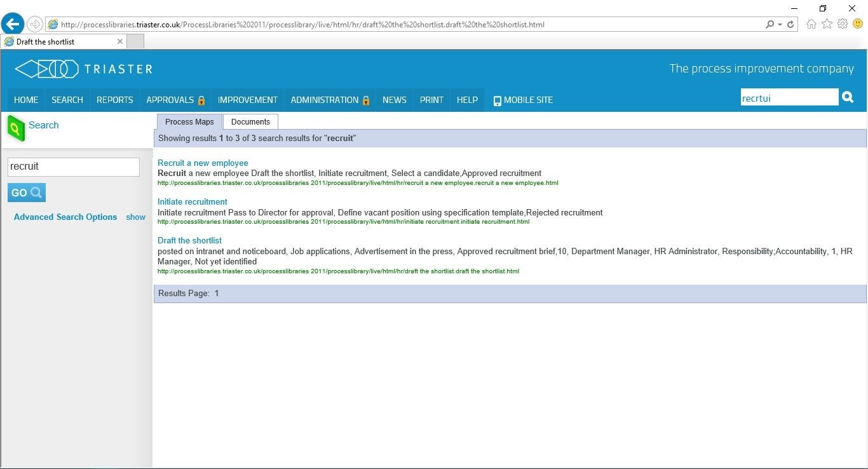Switch to the Documents tab

point(250,121)
